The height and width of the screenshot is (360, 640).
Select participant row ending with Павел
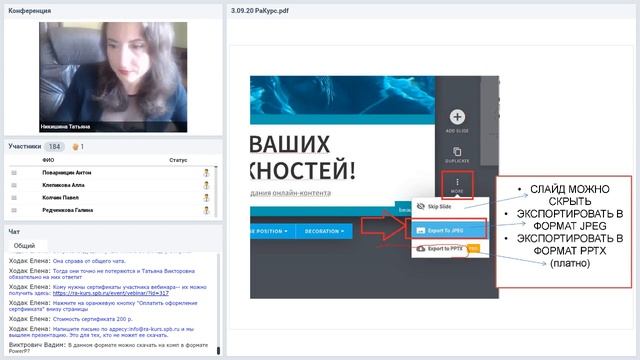click(x=111, y=198)
